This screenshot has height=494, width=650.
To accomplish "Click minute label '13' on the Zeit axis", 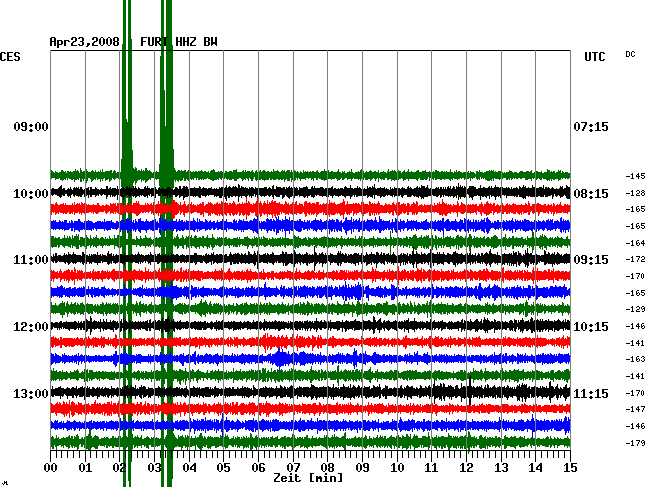I will [501, 468].
